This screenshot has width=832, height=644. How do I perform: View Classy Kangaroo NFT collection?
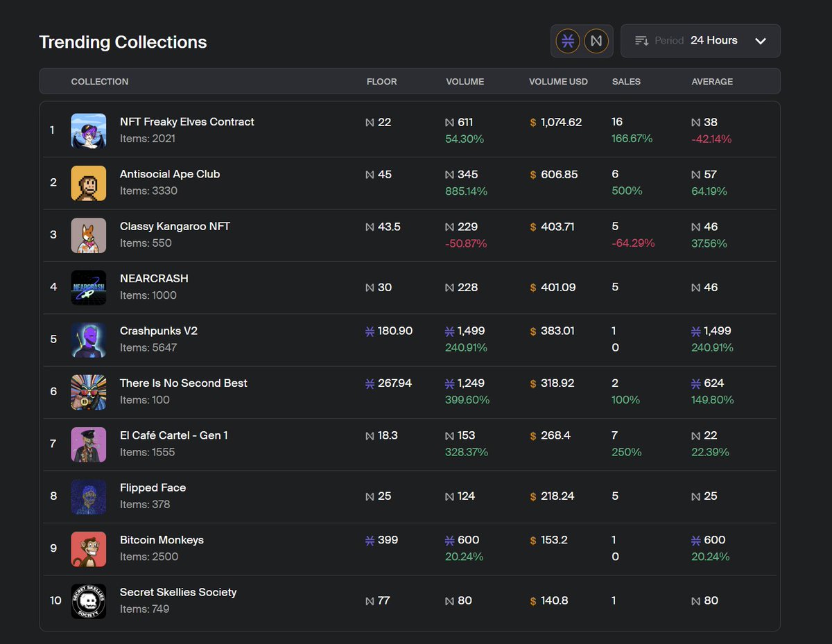pyautogui.click(x=174, y=226)
